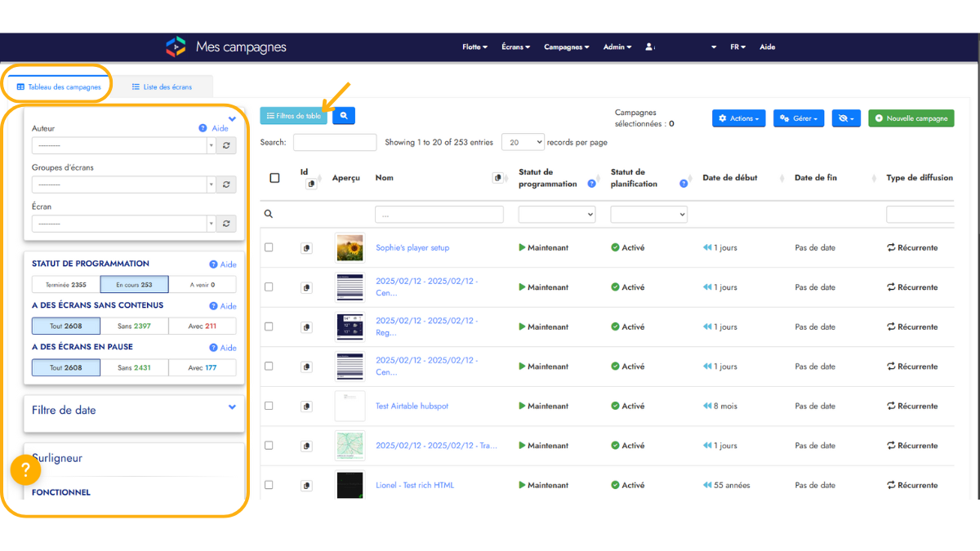Copy id of Sophie's player setup row
This screenshot has height=551, width=980.
(306, 248)
